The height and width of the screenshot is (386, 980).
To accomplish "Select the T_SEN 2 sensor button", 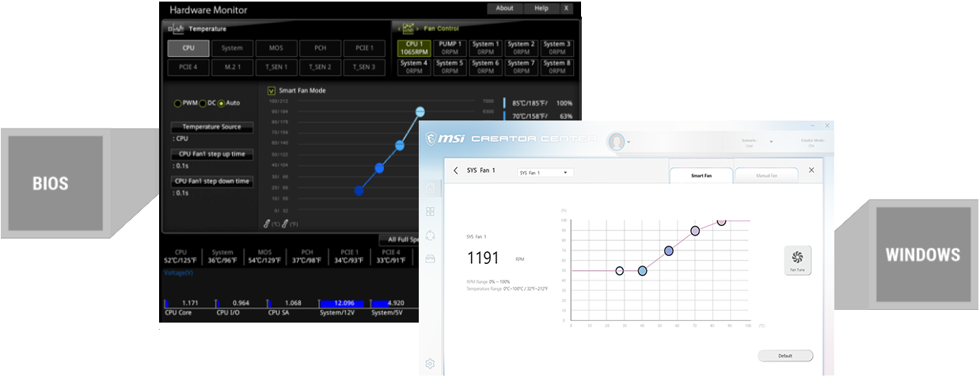I will pyautogui.click(x=320, y=67).
